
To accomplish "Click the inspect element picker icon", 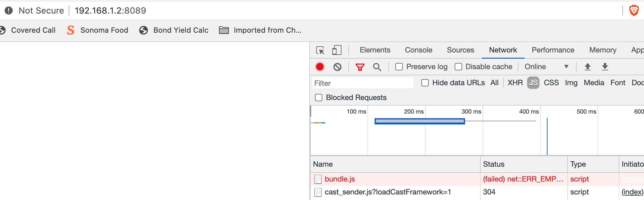I will point(320,50).
